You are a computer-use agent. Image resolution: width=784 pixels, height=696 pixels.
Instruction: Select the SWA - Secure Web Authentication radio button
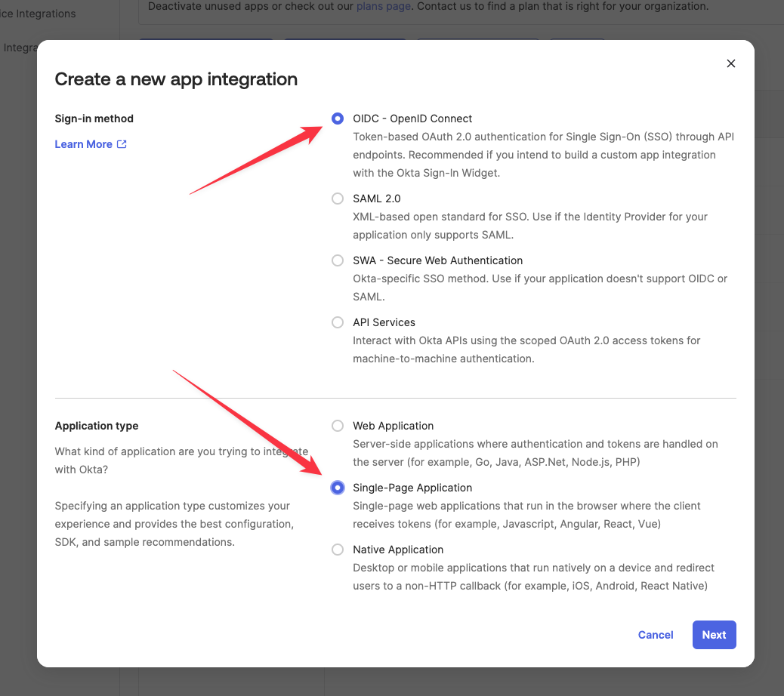point(338,260)
